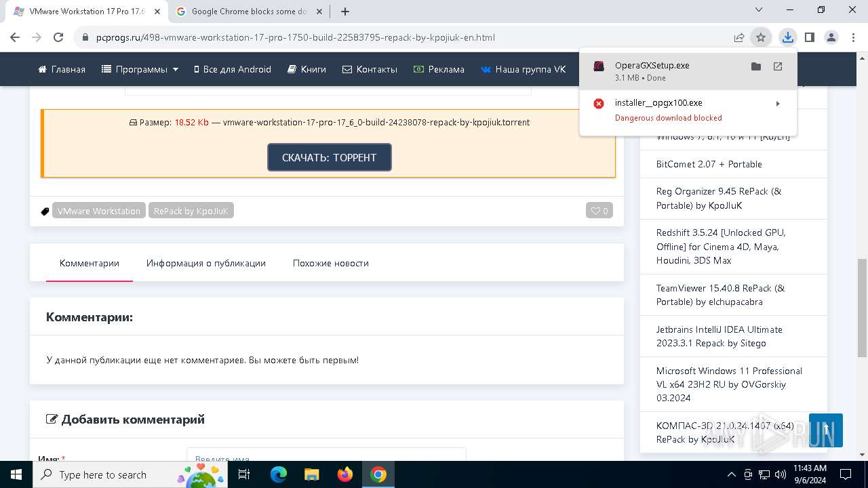Open BitComet 2.07 + Portable link
Screen dimensions: 868x488
pyautogui.click(x=709, y=164)
